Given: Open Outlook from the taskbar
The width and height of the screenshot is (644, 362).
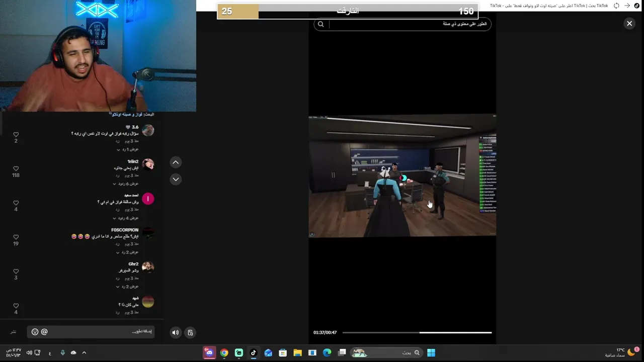Looking at the screenshot, I should pyautogui.click(x=268, y=353).
